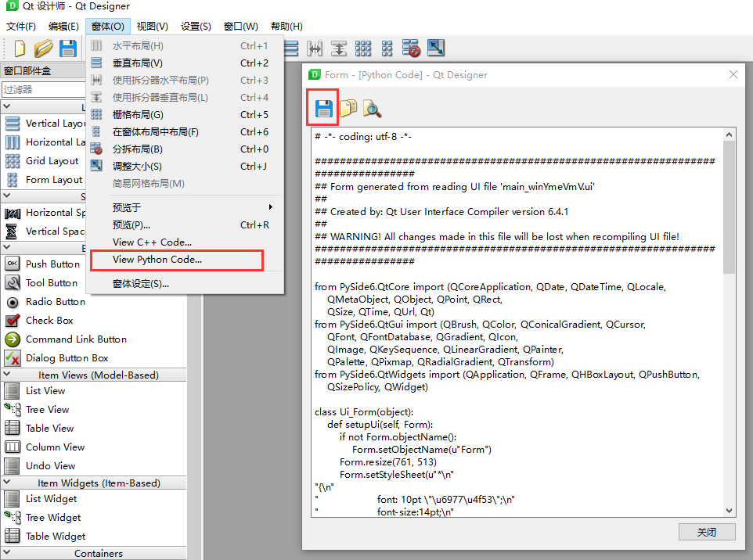
Task: Select Vertical Spacer widget
Action: (45, 232)
